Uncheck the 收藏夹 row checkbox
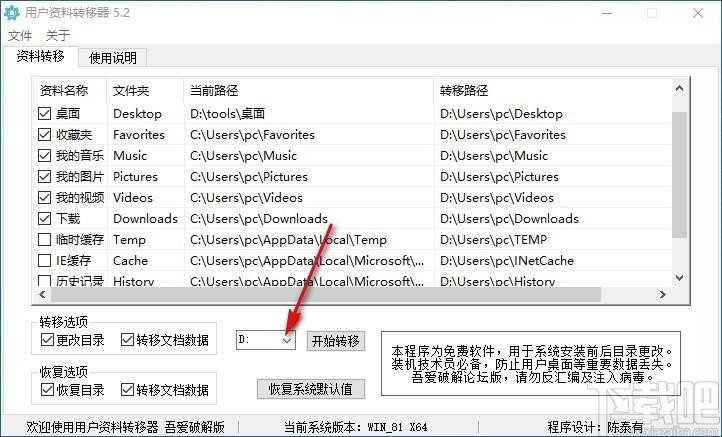This screenshot has height=437, width=722. 44,134
